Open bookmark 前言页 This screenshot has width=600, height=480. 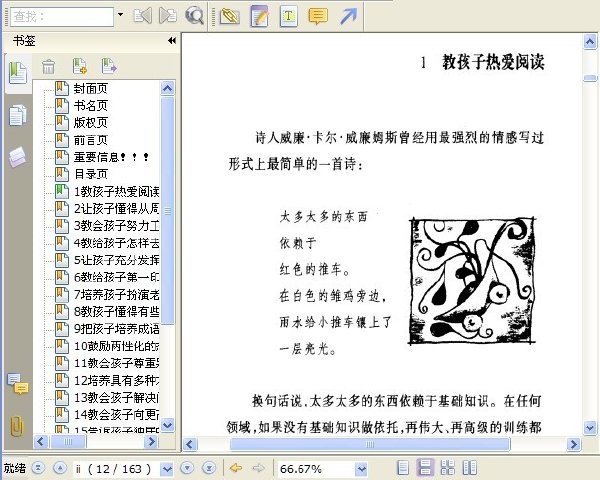click(90, 140)
